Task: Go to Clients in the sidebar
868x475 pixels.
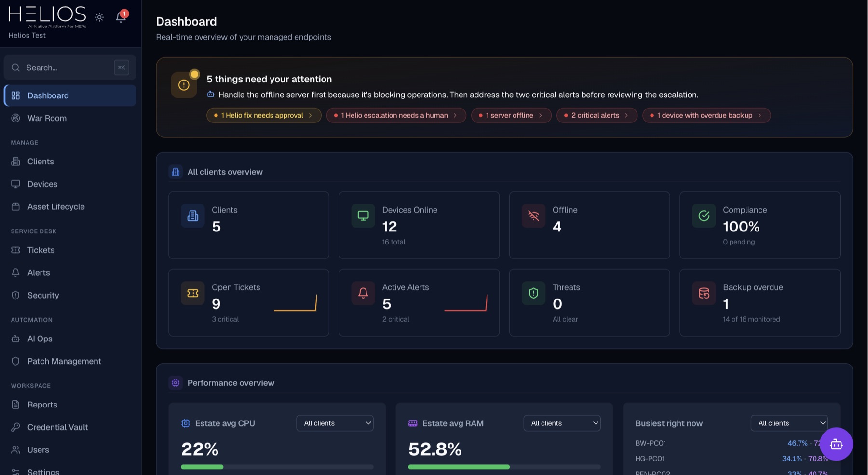Action: pos(70,162)
